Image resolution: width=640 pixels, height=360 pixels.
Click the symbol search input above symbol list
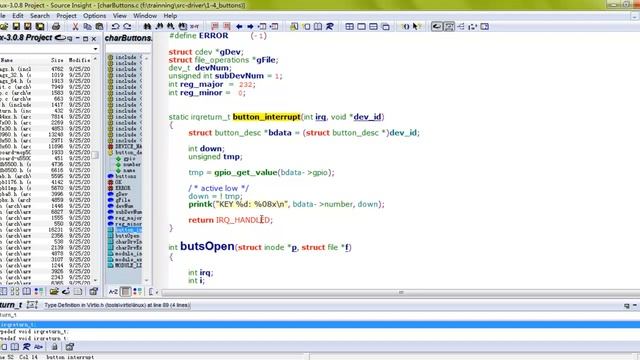129,49
